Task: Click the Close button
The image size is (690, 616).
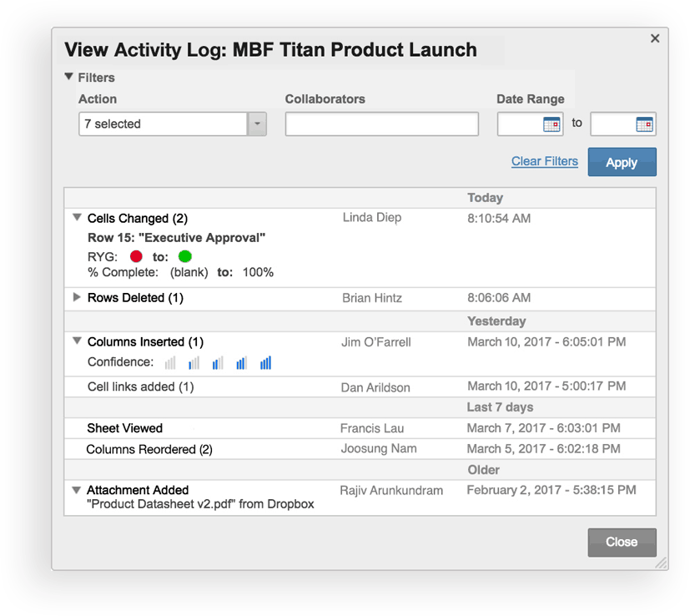Action: click(622, 542)
